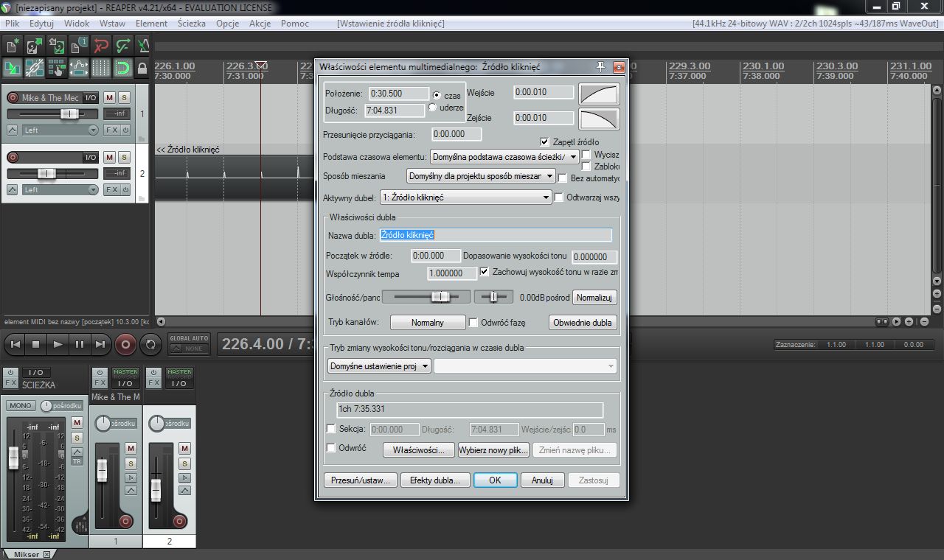This screenshot has height=560, width=944.
Task: Click master track FX button in mixer
Action: 10,383
